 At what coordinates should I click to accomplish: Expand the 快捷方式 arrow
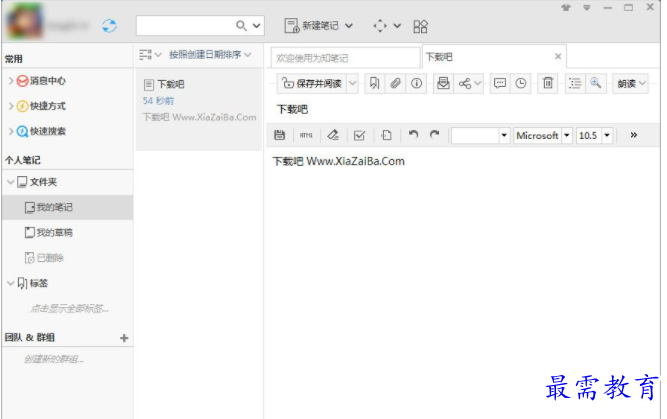[x=11, y=105]
